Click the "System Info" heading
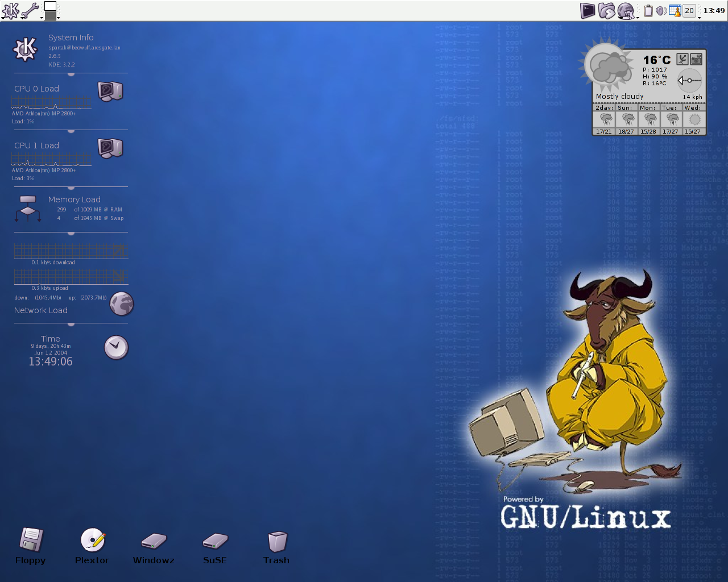This screenshot has height=582, width=728. click(71, 38)
